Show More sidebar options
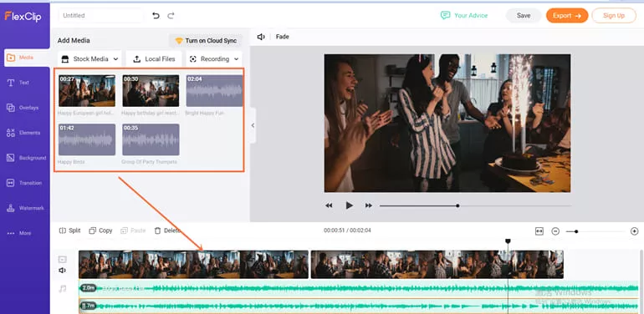Viewport: 644px width, 314px height. point(19,233)
